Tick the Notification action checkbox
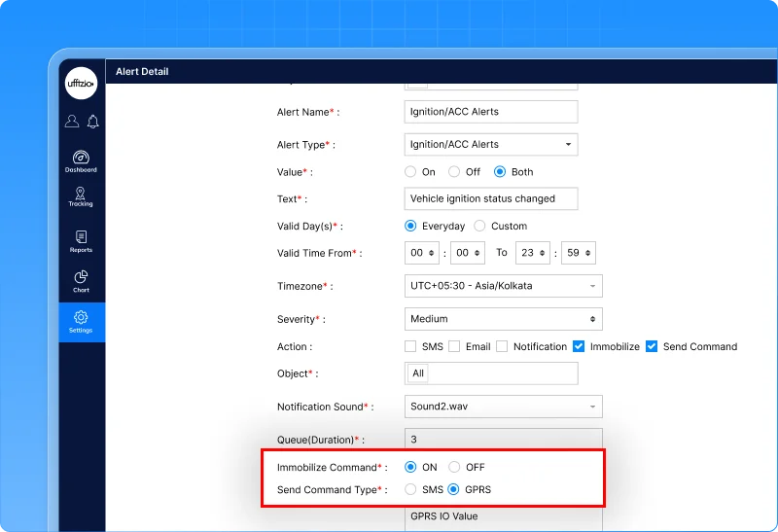778x532 pixels. (502, 346)
